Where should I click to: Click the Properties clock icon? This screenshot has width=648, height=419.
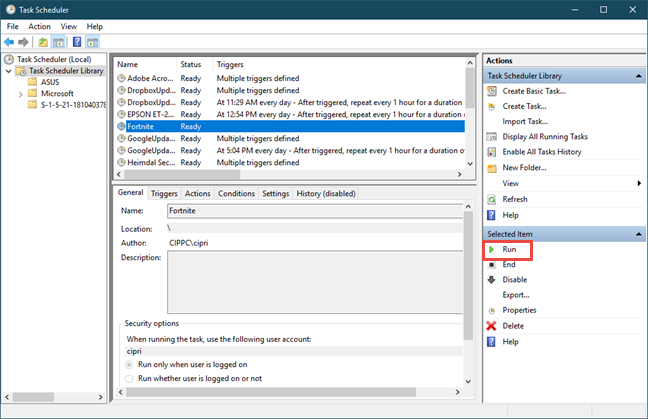[491, 311]
